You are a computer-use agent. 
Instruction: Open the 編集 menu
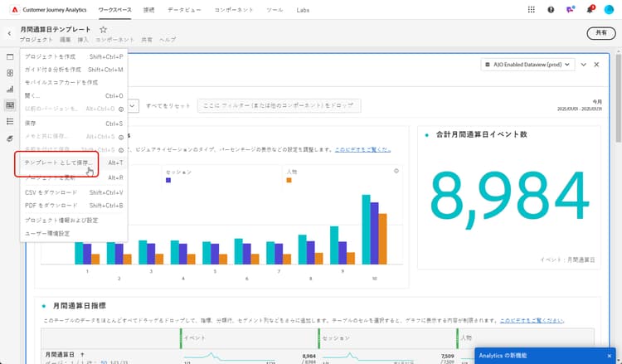click(x=65, y=40)
